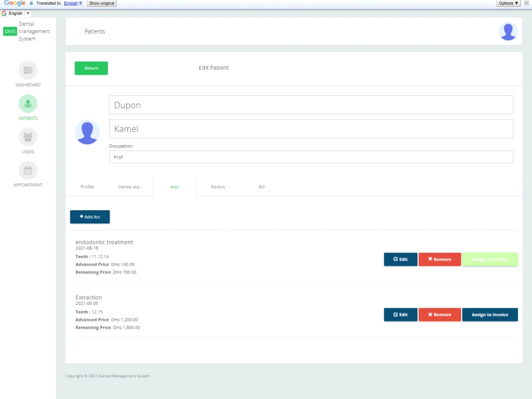Viewport: 532px width, 399px height.
Task: Click the Add Act button
Action: coord(90,217)
